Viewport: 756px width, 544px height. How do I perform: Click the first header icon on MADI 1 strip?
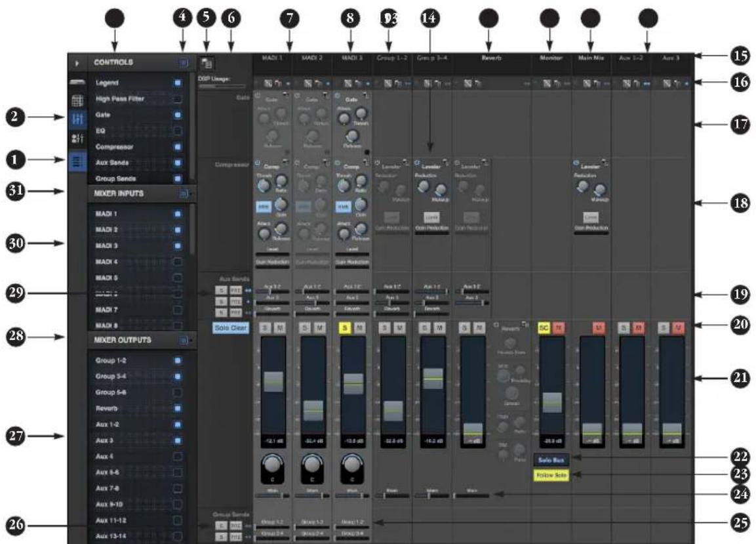[x=268, y=83]
